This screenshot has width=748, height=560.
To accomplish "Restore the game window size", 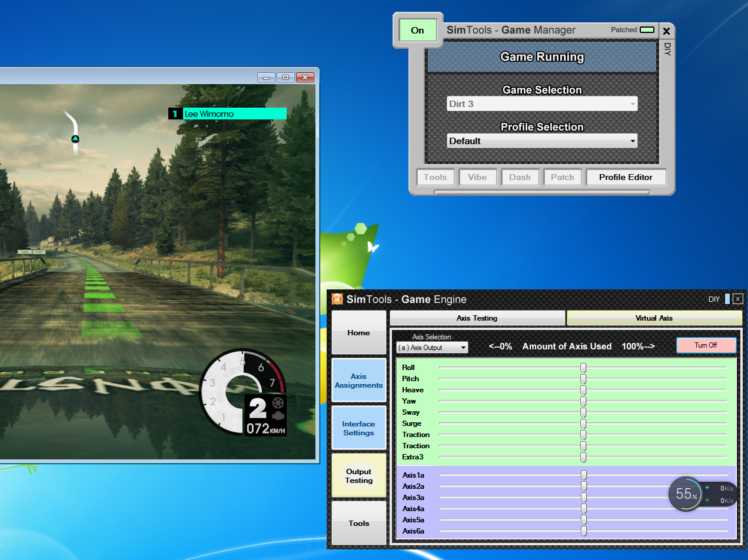I will [286, 78].
